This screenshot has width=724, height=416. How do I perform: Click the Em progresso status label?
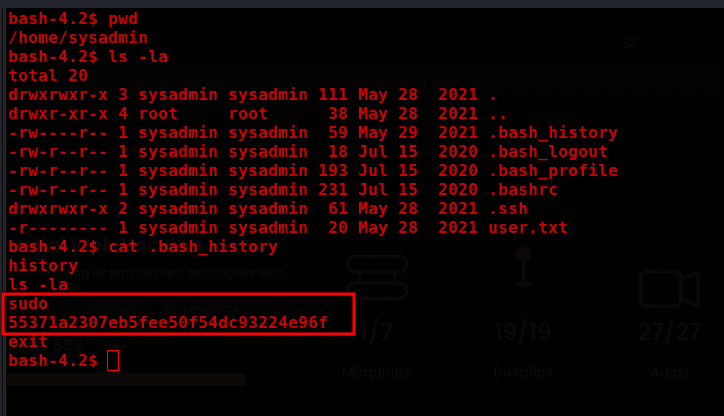tap(201, 308)
